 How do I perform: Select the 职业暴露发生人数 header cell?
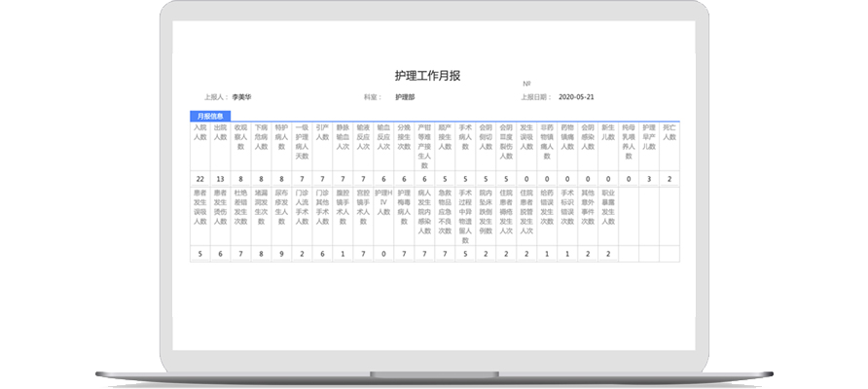pos(608,206)
